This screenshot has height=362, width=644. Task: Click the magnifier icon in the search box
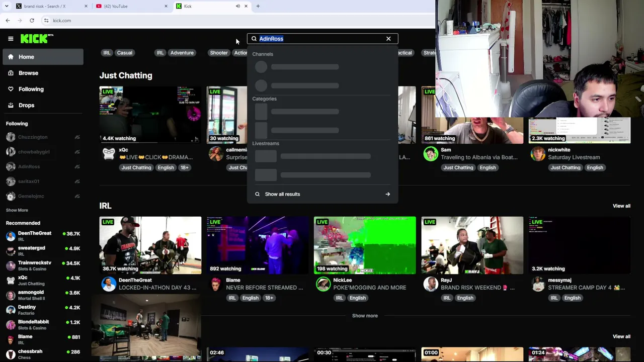pyautogui.click(x=254, y=39)
